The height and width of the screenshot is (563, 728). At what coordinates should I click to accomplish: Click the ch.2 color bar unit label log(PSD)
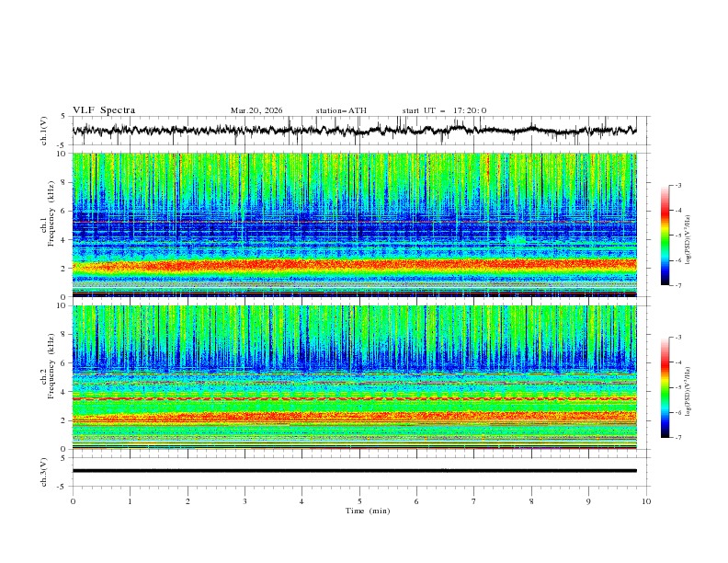point(688,391)
